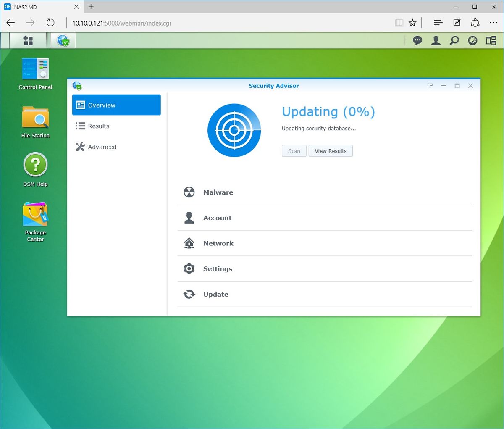Select the Malware category row
Viewport: 504px width, 429px height.
pyautogui.click(x=325, y=192)
